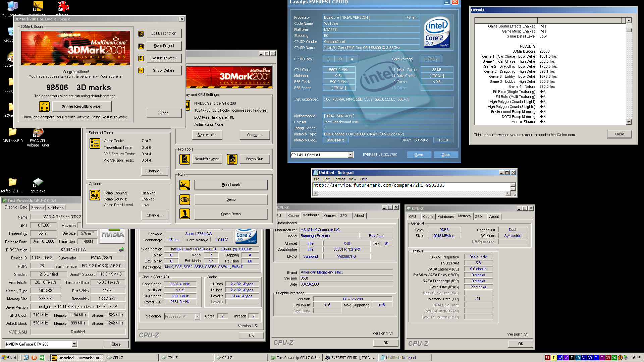Click Save button in EVEREST CPUID
644x362 pixels.
(419, 155)
